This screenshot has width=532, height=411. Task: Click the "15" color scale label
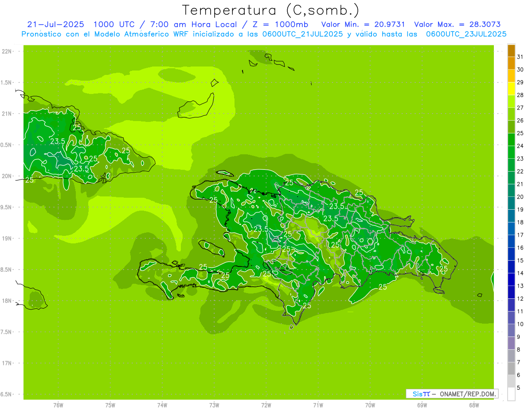point(520,260)
